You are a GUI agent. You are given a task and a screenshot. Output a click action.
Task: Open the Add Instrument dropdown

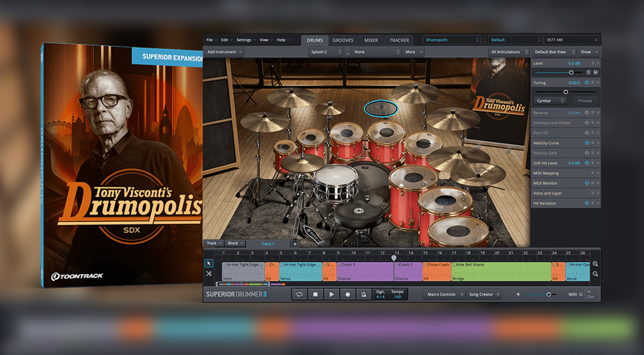225,52
